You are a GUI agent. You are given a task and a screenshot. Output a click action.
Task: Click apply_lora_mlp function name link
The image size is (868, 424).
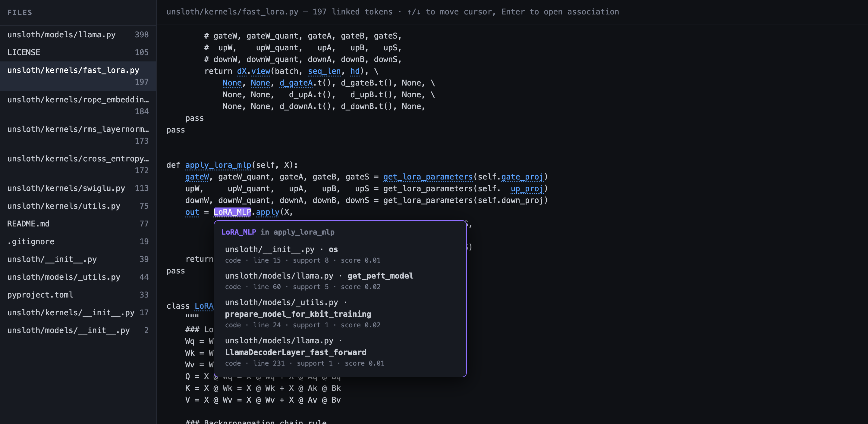point(218,165)
